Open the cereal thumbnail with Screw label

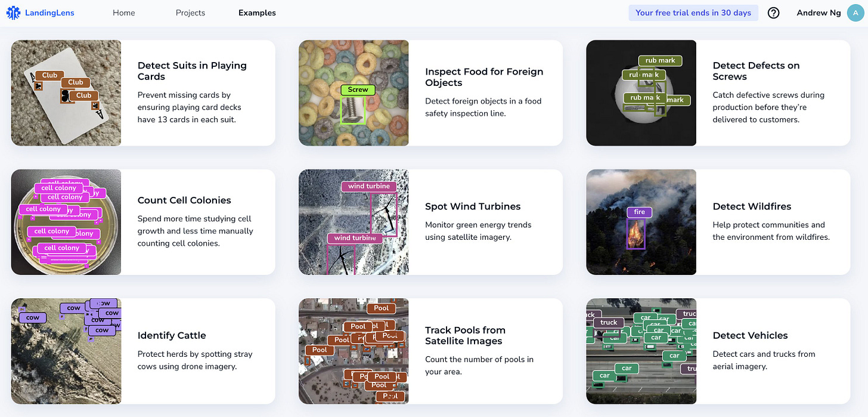[x=354, y=93]
